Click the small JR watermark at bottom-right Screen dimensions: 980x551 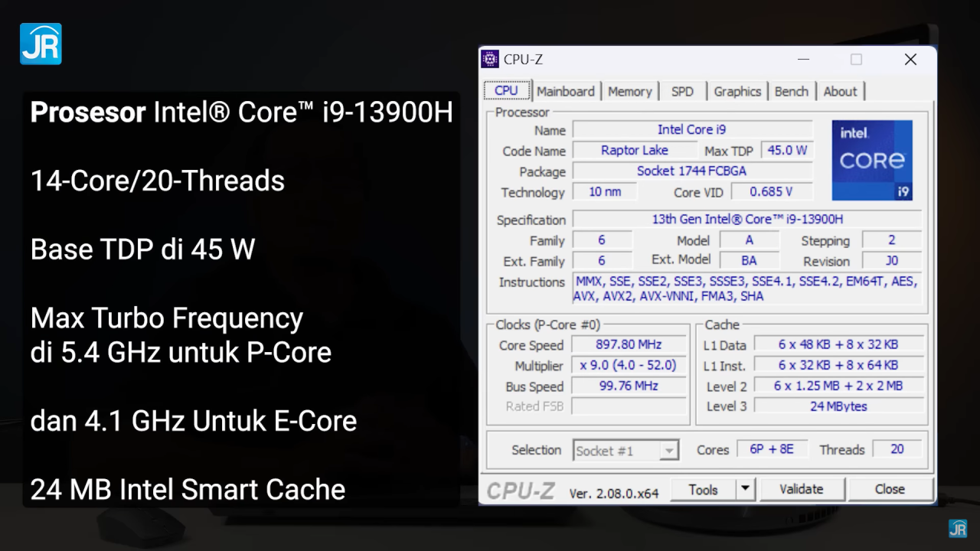click(957, 528)
